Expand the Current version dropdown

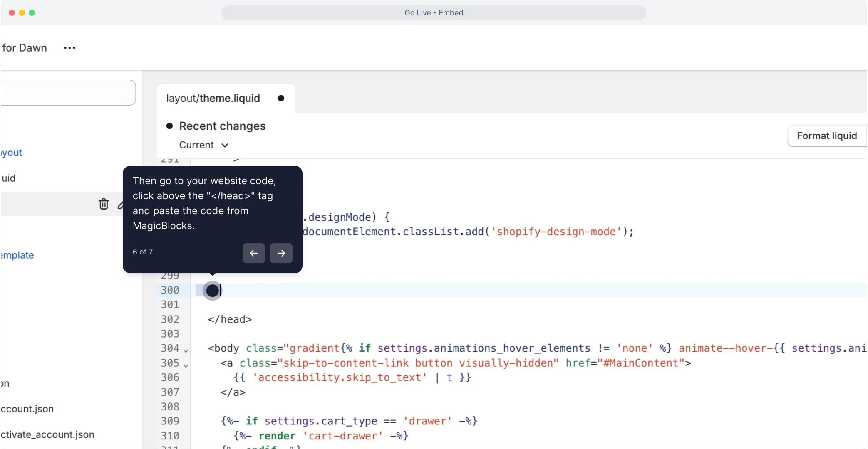click(x=204, y=145)
